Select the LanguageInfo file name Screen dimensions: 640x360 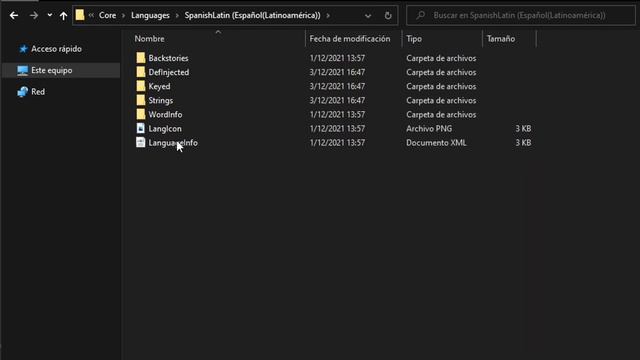(173, 143)
